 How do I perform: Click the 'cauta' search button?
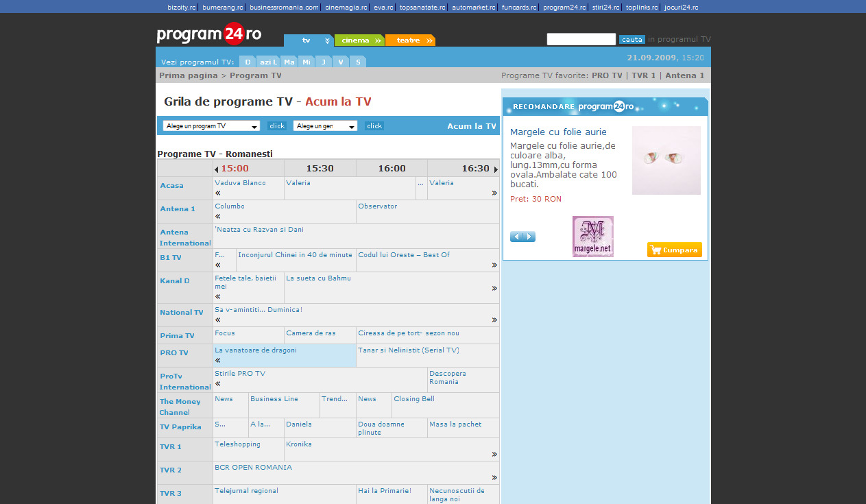(x=632, y=40)
